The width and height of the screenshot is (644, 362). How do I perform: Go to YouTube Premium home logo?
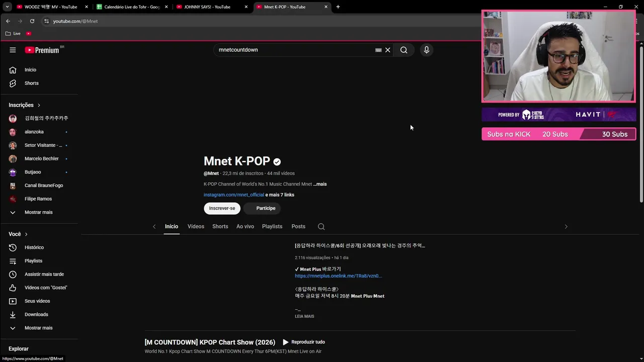(x=42, y=50)
